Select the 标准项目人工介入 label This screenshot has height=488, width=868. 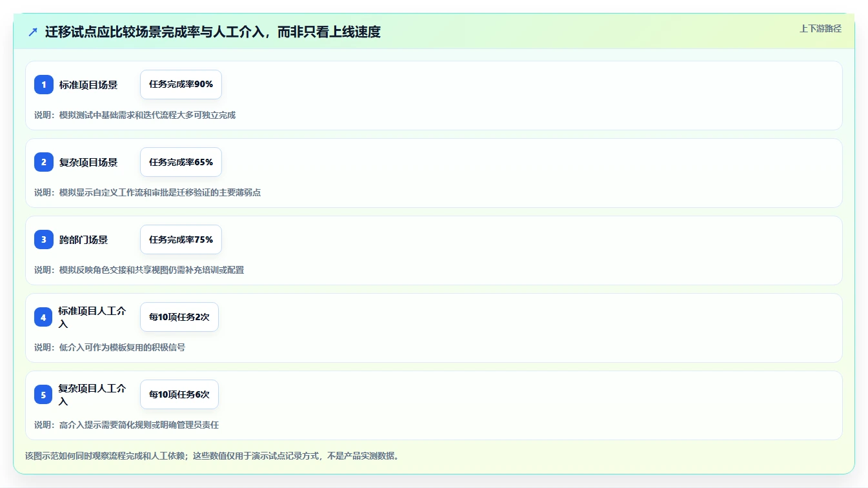click(92, 317)
